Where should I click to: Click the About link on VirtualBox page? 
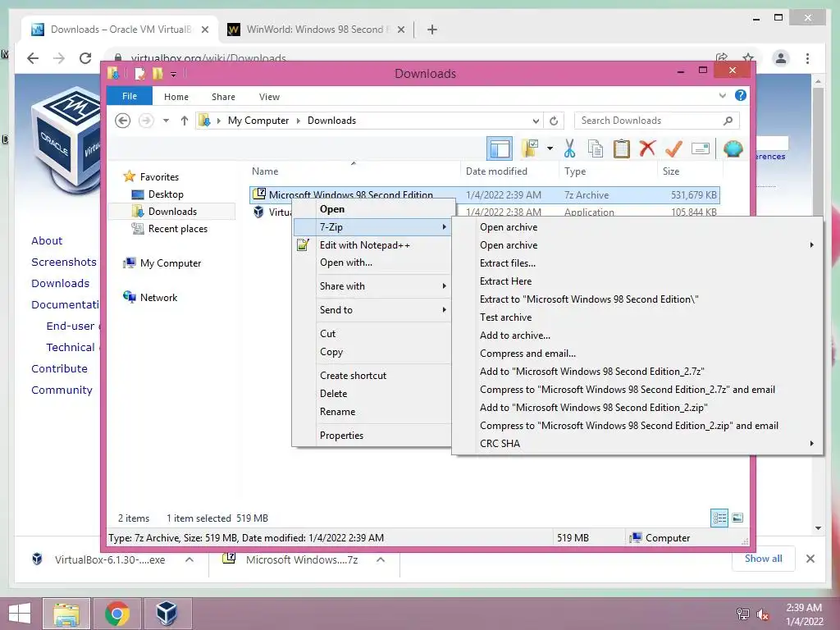pyautogui.click(x=47, y=240)
